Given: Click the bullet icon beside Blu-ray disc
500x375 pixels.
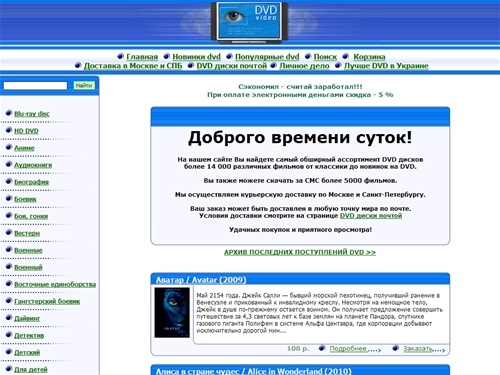Looking at the screenshot, I should click(x=9, y=113).
